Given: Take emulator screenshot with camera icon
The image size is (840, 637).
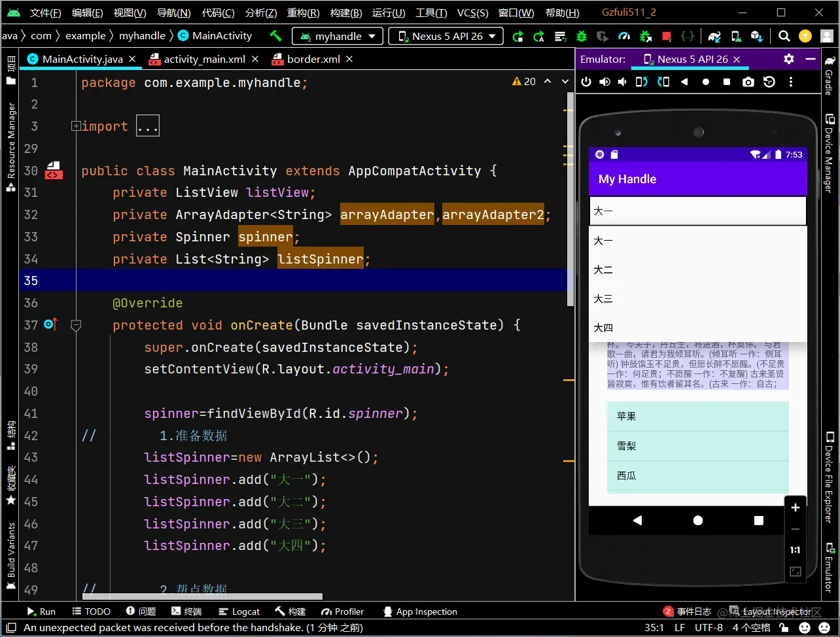Looking at the screenshot, I should coord(748,82).
